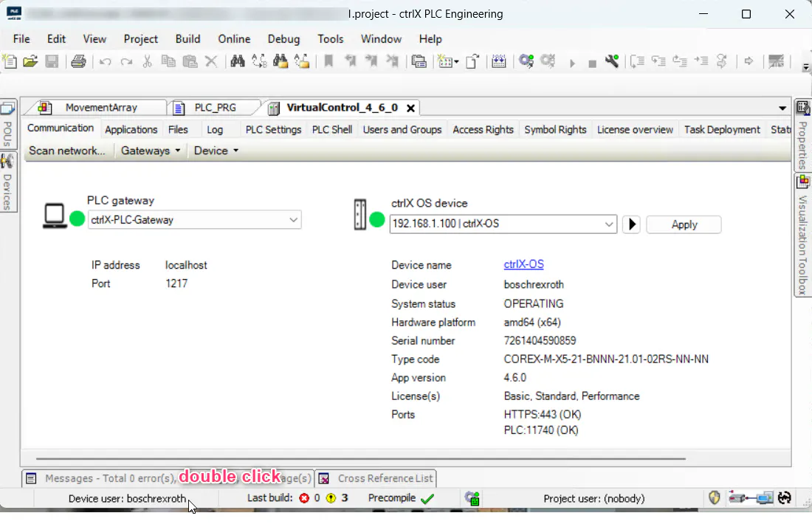The width and height of the screenshot is (812, 527).
Task: Click the Cut scissors icon
Action: [147, 61]
